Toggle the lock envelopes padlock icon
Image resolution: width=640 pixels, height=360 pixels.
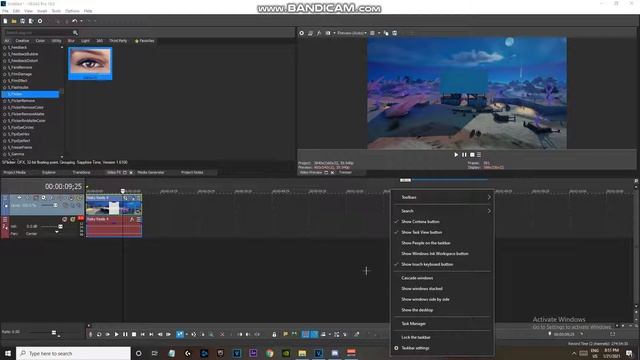(x=274, y=334)
